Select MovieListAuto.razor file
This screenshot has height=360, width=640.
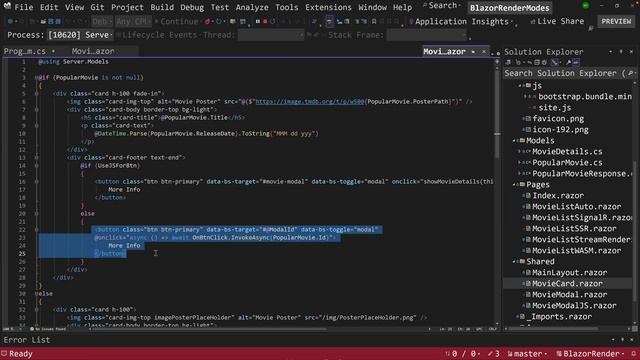(x=576, y=207)
